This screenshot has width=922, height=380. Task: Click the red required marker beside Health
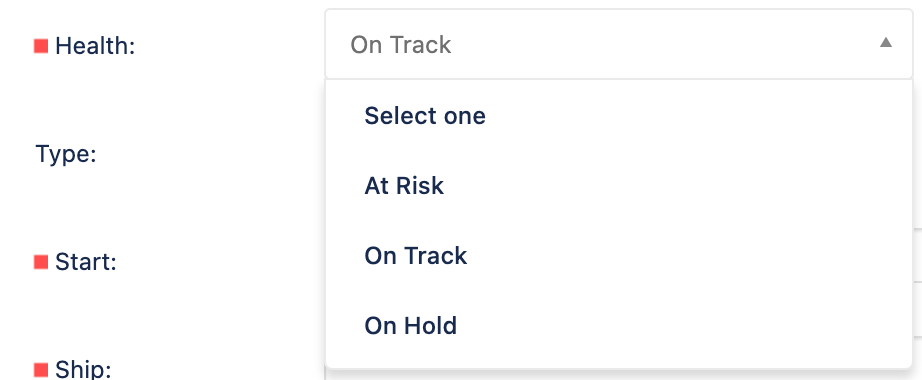[x=41, y=46]
